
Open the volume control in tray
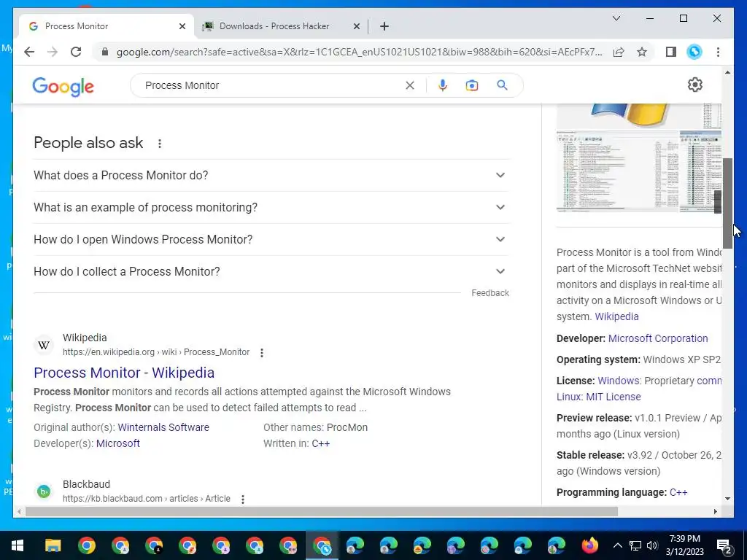653,545
